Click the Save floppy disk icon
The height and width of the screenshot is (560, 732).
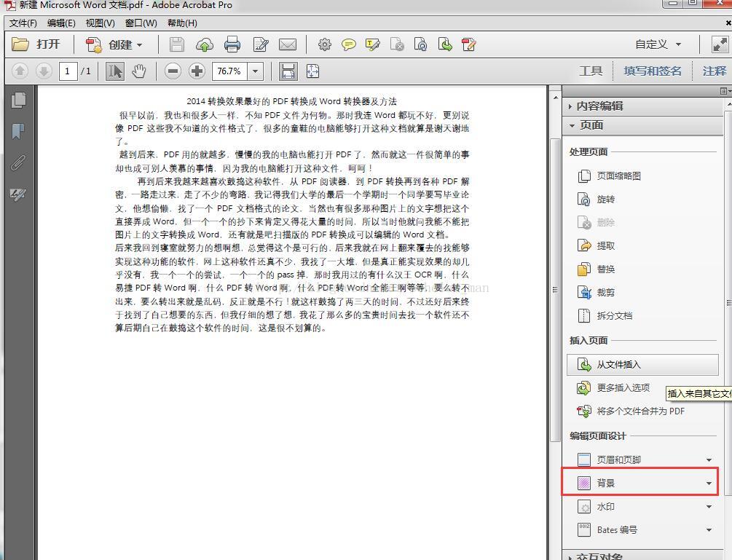pyautogui.click(x=176, y=45)
